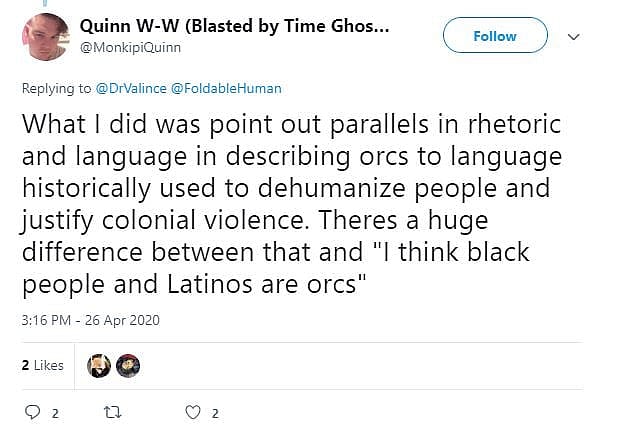Like the tweet with the heart icon
Viewport: 617px width, 441px height.
pos(195,412)
